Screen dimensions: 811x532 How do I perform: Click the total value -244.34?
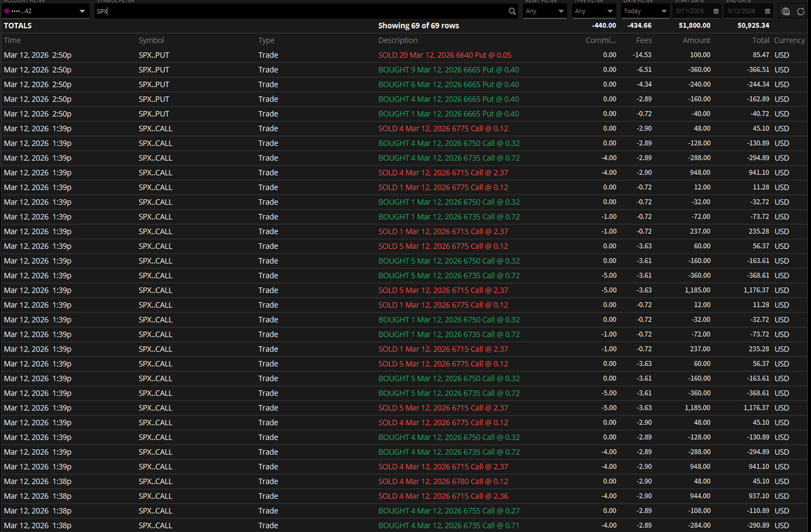[x=757, y=84]
